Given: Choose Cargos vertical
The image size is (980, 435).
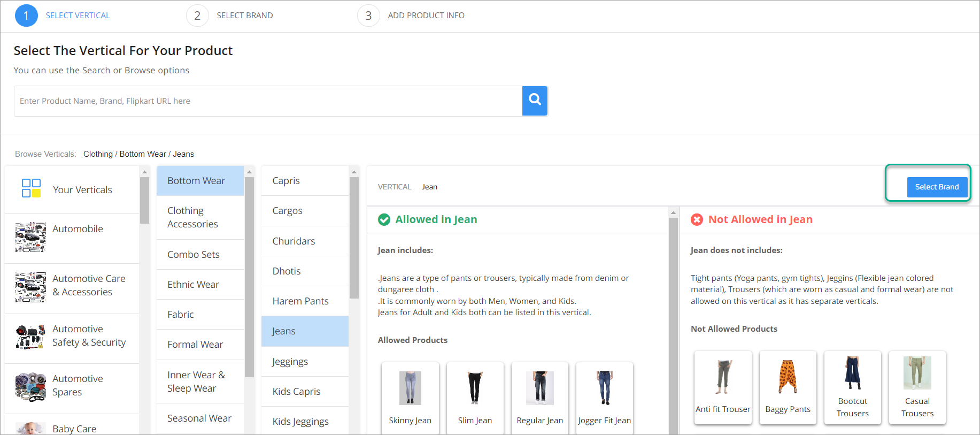Looking at the screenshot, I should point(305,211).
